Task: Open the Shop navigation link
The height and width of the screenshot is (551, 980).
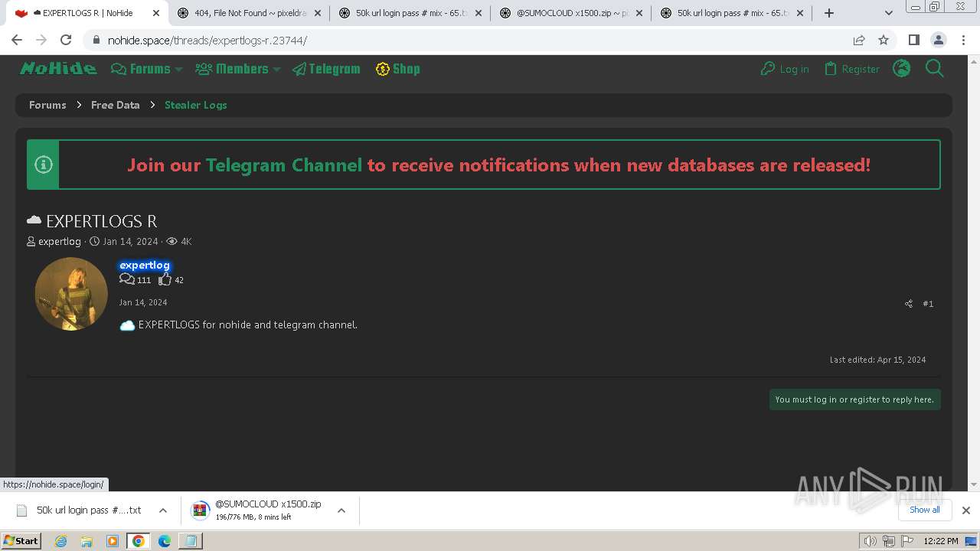Action: tap(397, 69)
